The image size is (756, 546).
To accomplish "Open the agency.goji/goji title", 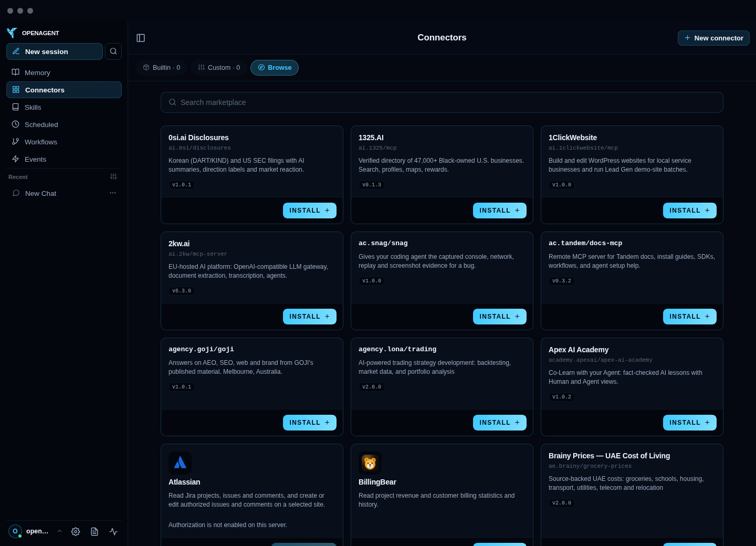I will click(201, 349).
